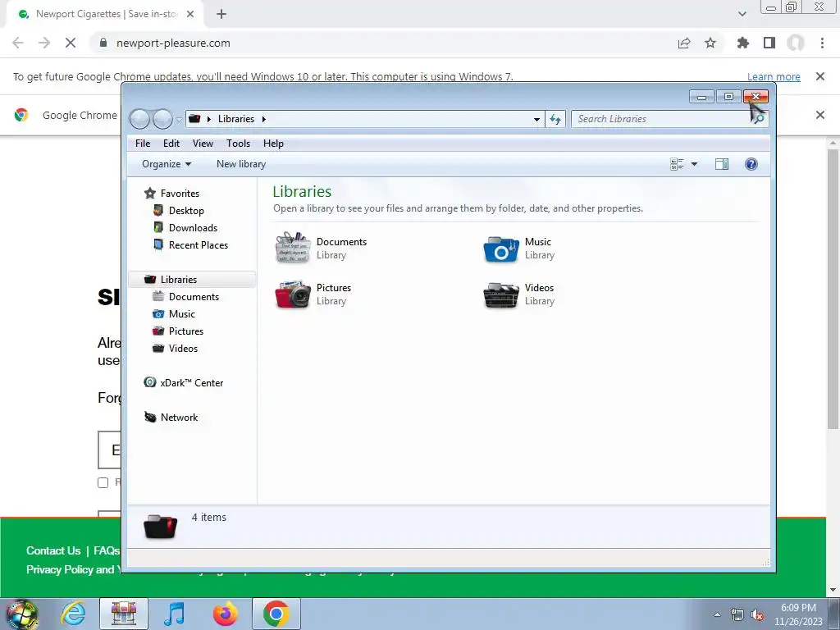Stop loading the Chrome page
Viewport: 840px width, 630px height.
(71, 43)
